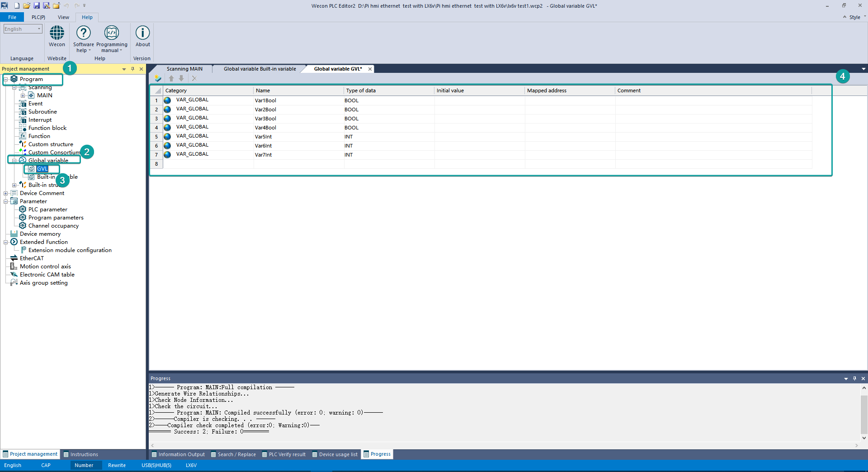Close the Project management panel

pyautogui.click(x=141, y=69)
